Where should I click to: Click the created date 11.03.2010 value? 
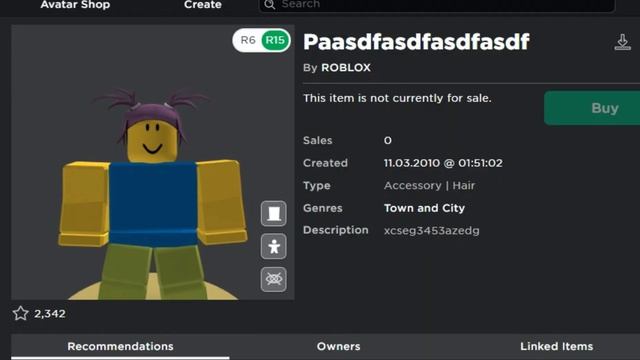(443, 163)
